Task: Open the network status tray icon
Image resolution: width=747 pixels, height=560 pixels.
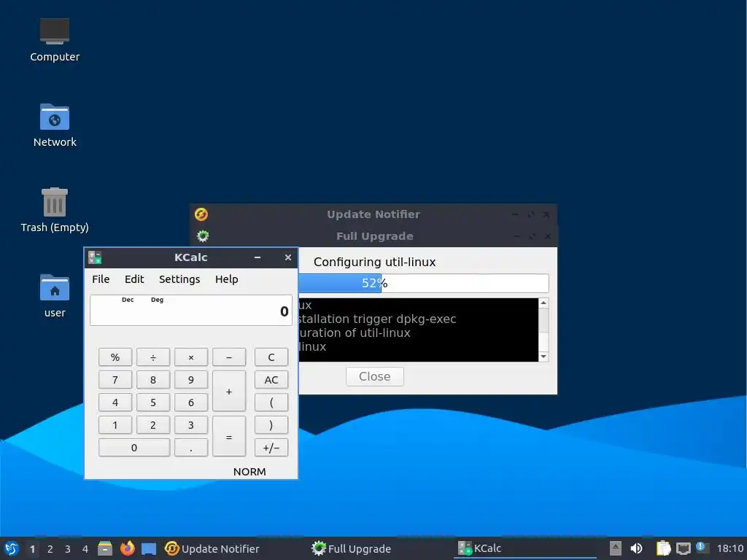Action: pyautogui.click(x=683, y=548)
